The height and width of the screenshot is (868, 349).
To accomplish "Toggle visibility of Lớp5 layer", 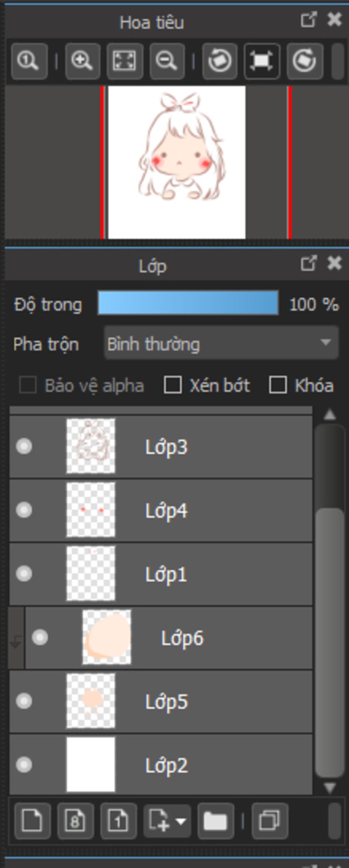I will (24, 701).
